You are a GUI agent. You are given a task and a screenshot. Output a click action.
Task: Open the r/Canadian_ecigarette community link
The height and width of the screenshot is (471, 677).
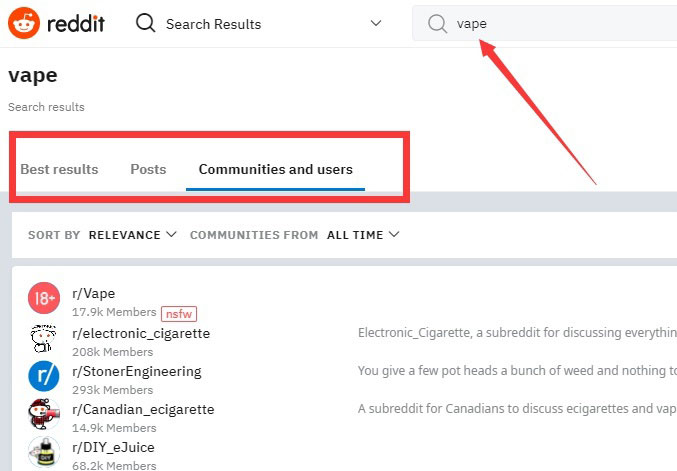[x=143, y=409]
